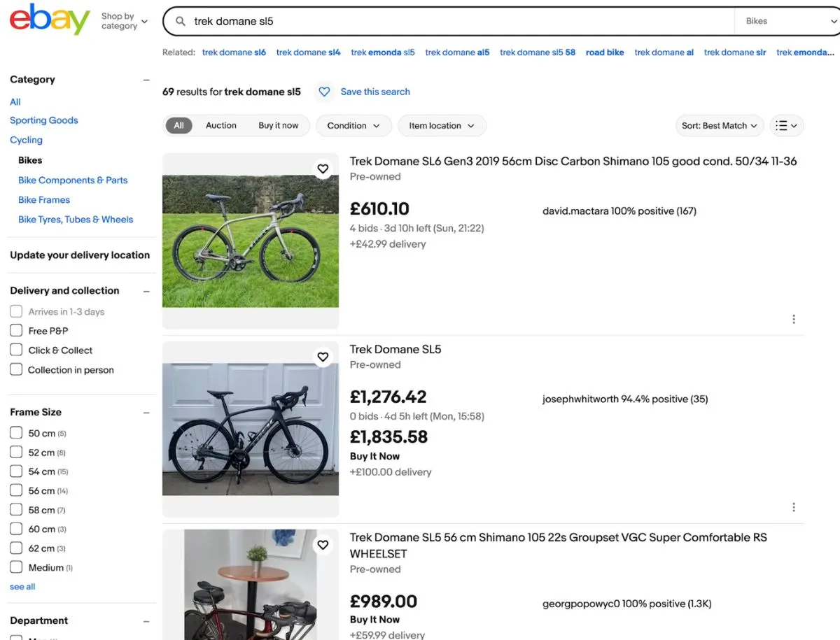Click inside the search text field
This screenshot has width=840, height=640.
[462, 22]
